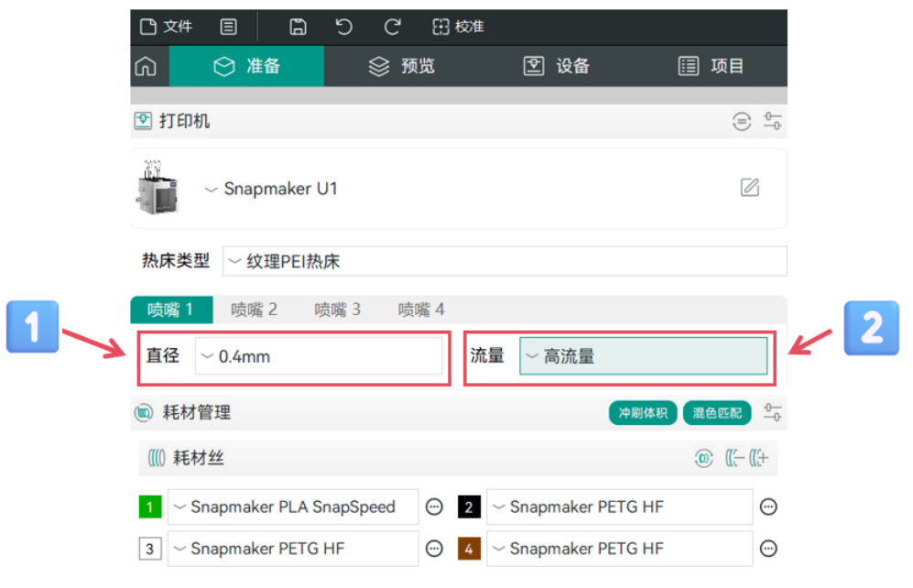Open the Snapmaker PLA SnapSpeed filament dropdown

(293, 507)
